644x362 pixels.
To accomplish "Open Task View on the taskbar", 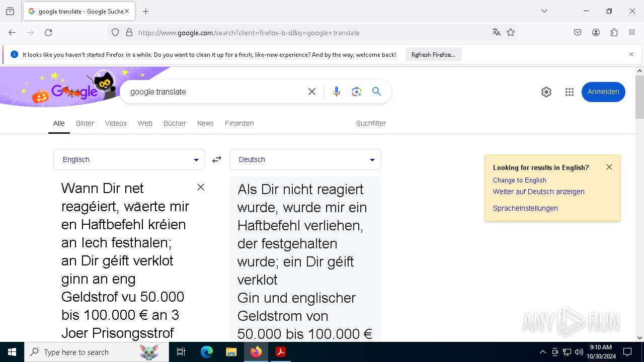I will pyautogui.click(x=181, y=352).
